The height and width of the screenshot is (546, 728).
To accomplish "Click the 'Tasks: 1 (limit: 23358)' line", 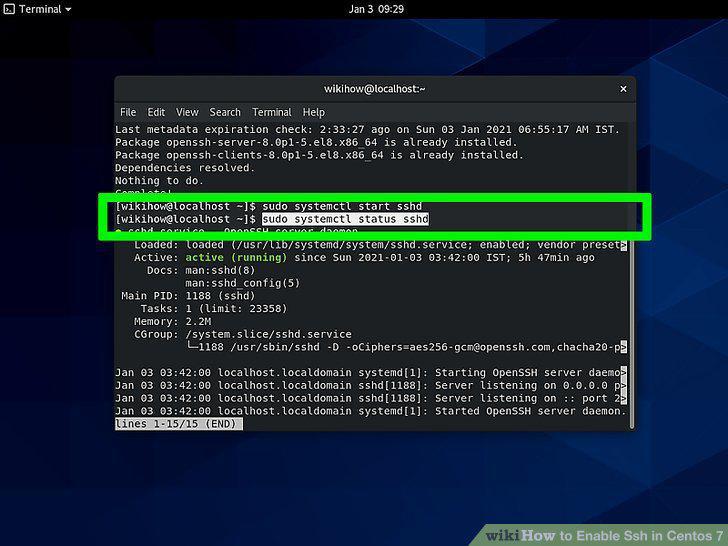I will click(x=214, y=309).
